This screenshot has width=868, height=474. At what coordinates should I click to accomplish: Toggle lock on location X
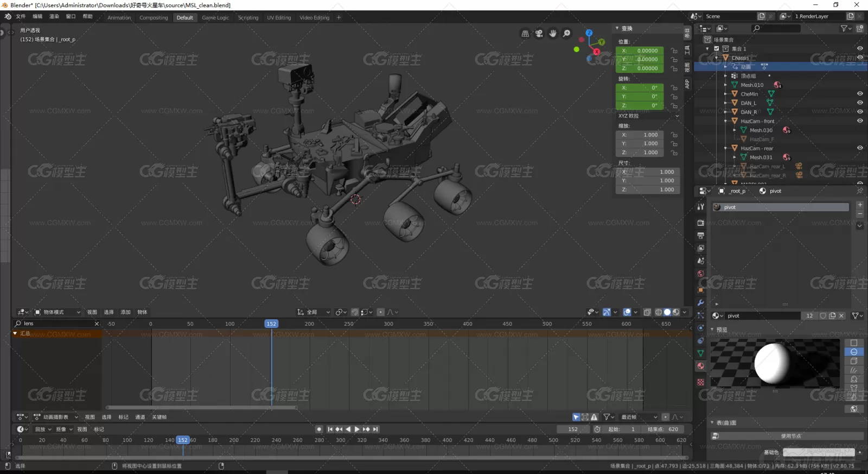pyautogui.click(x=674, y=51)
